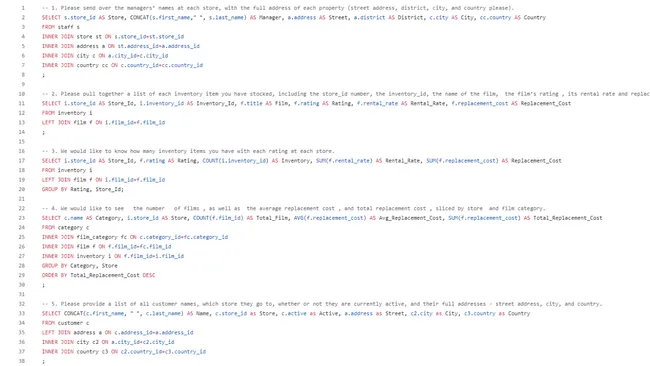This screenshot has width=650, height=366.
Task: Click line number 21 in the gutter
Action: click(22, 199)
